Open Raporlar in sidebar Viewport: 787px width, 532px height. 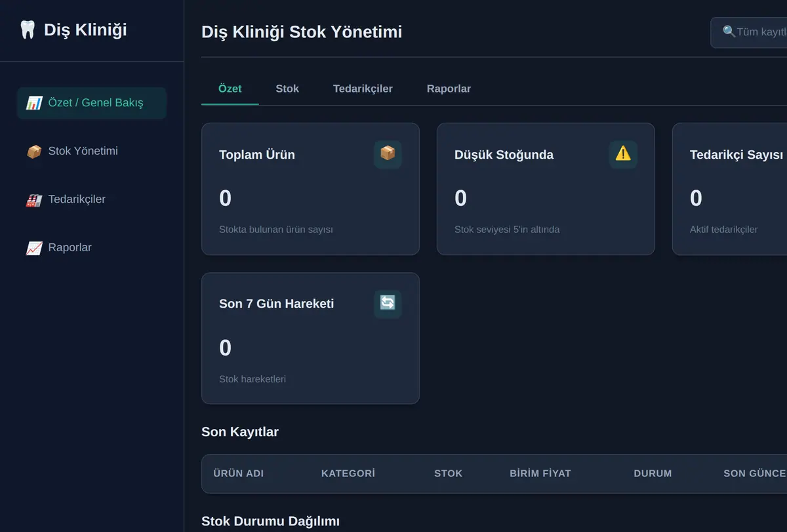(92, 247)
